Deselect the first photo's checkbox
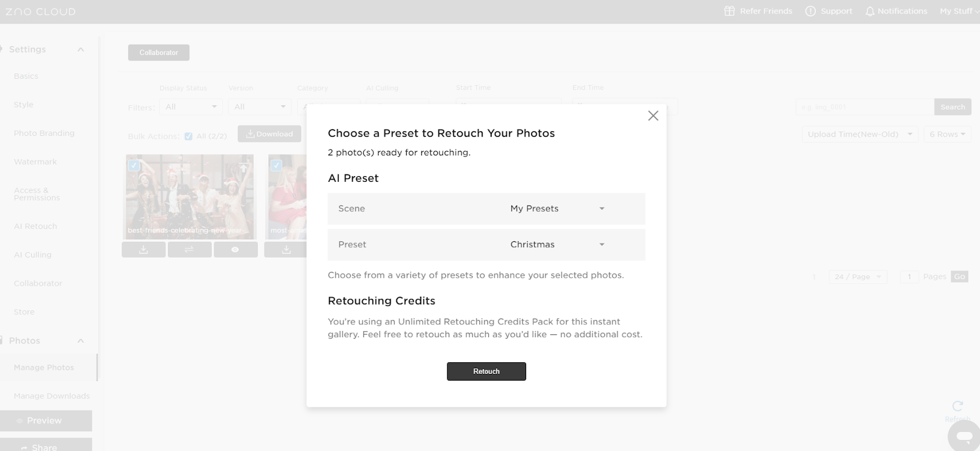The image size is (980, 451). point(134,165)
